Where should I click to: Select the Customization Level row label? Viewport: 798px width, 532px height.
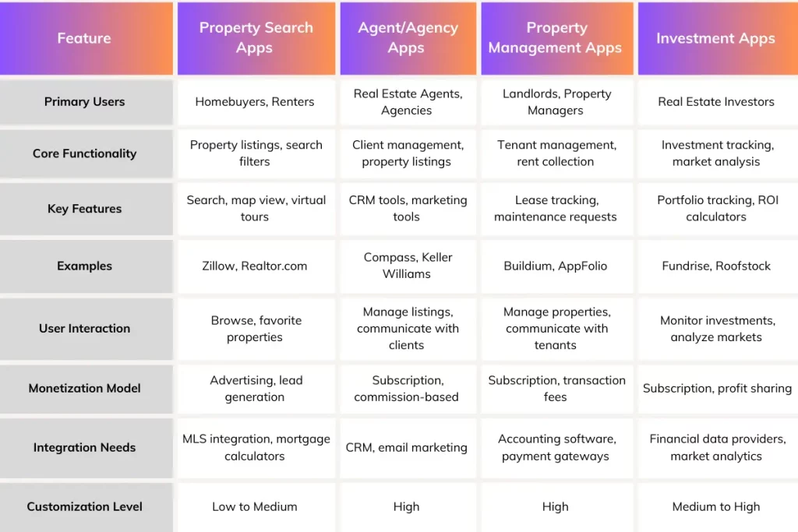(x=84, y=506)
